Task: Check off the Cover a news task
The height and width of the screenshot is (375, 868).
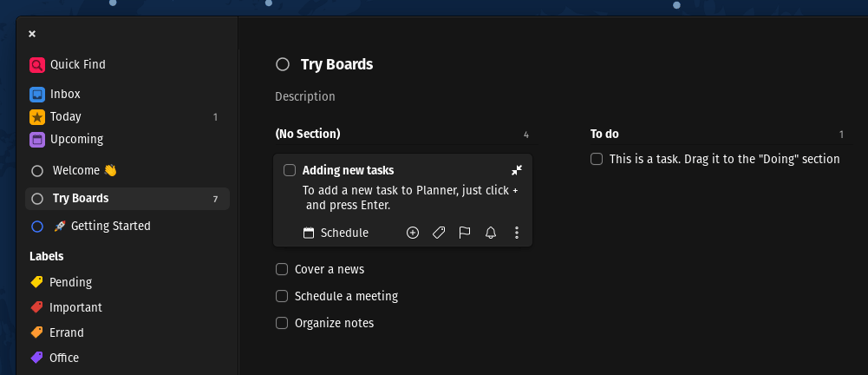Action: (282, 269)
